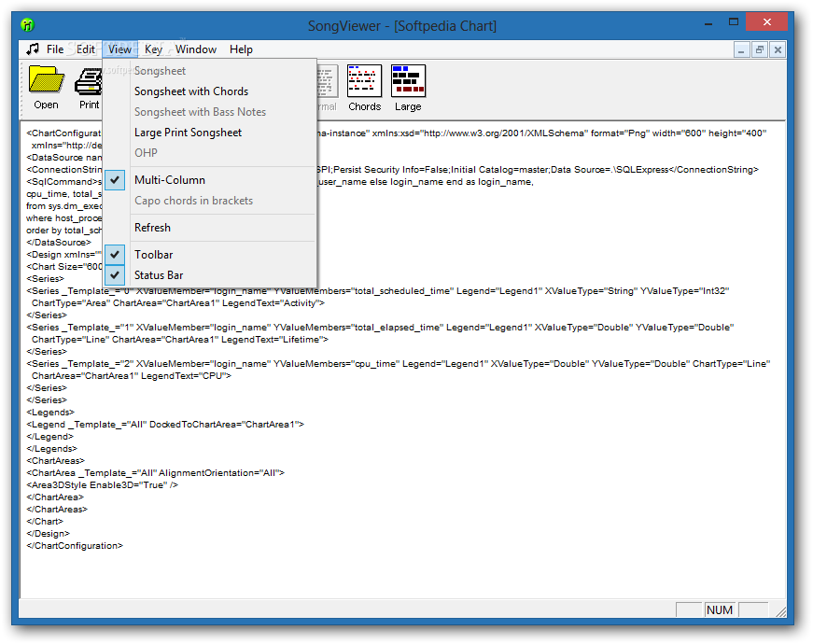Click the </Legends> closing tag line
This screenshot has height=644, width=813.
(51, 449)
